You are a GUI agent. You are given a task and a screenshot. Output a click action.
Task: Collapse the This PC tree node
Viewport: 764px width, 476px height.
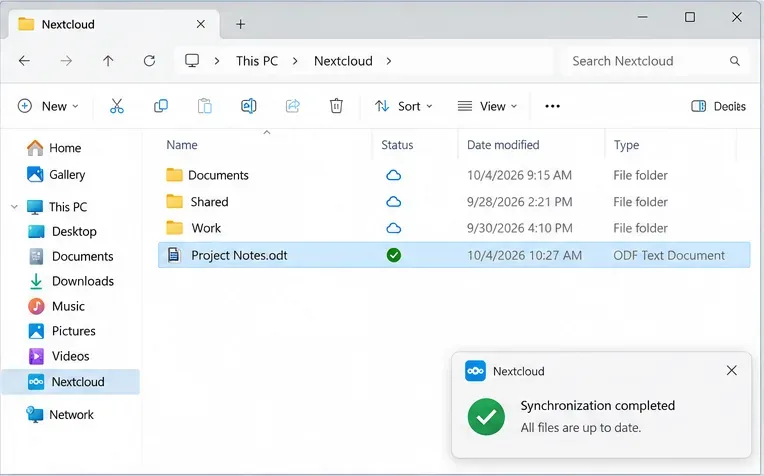click(x=15, y=207)
